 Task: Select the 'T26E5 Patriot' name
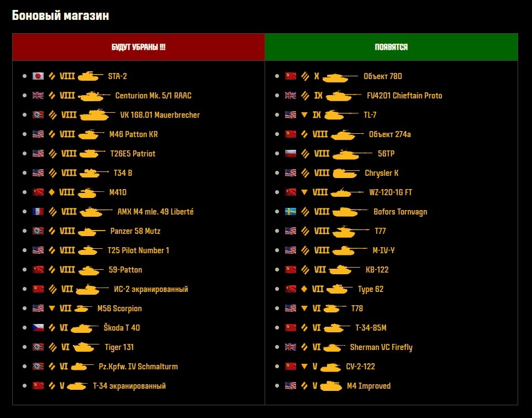coord(133,154)
